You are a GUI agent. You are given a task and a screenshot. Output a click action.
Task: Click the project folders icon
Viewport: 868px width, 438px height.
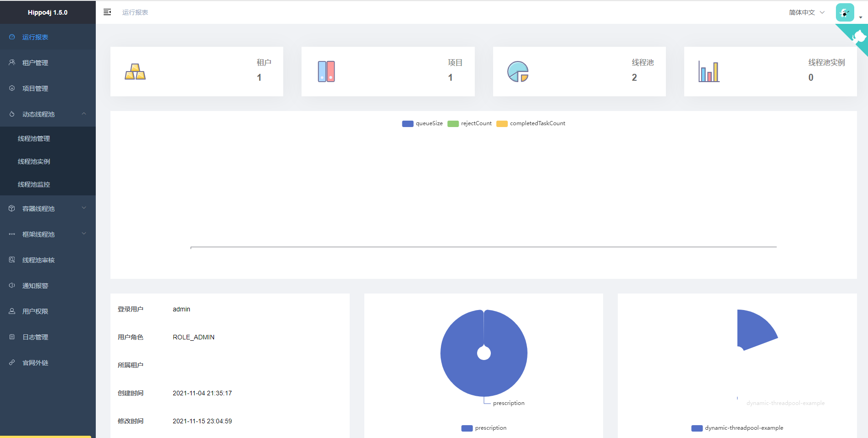point(326,72)
